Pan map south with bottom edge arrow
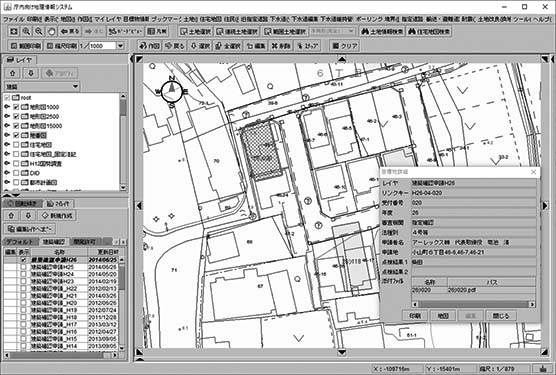556x375 pixels. pos(342,352)
